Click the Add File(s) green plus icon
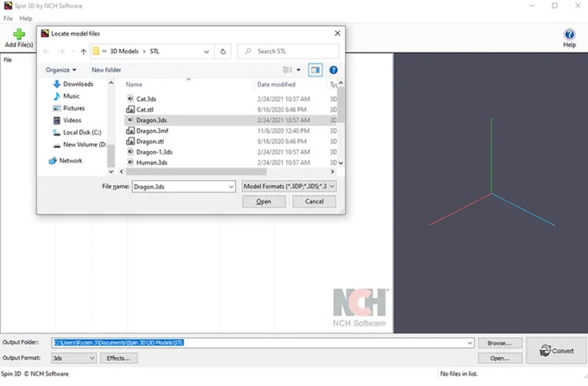This screenshot has height=386, width=588. pyautogui.click(x=19, y=34)
